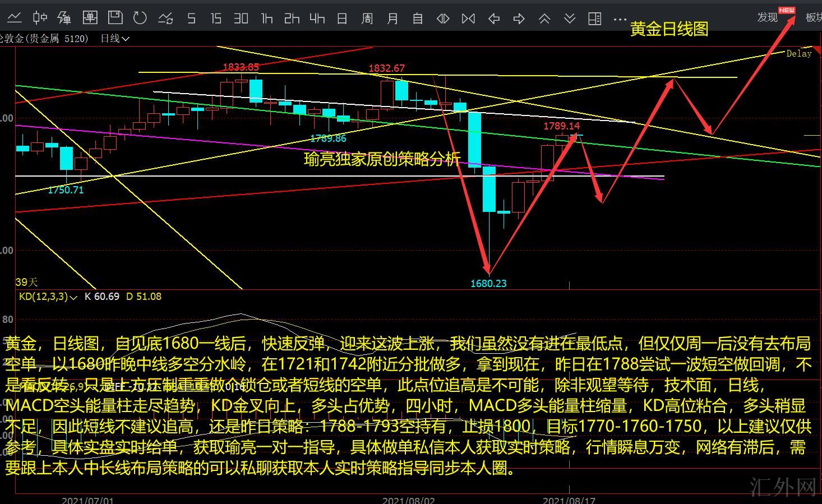Screen dimensions: 822x504
Task: Refresh the chart with the circular arrow
Action: pos(140,19)
